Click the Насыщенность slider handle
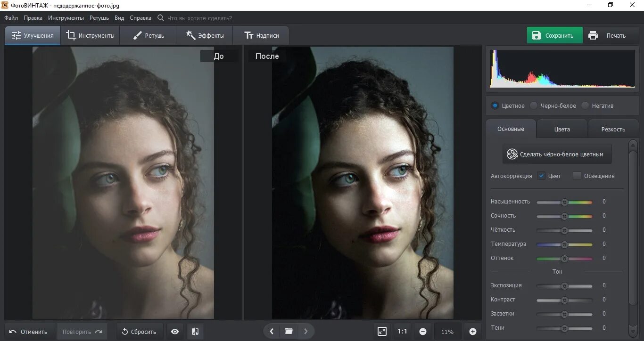This screenshot has width=644, height=341. 564,202
